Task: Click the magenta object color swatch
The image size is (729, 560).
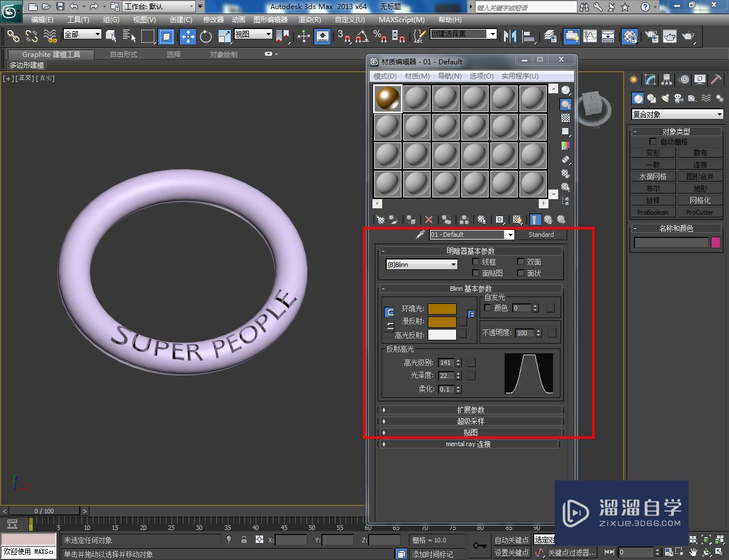Action: tap(716, 242)
